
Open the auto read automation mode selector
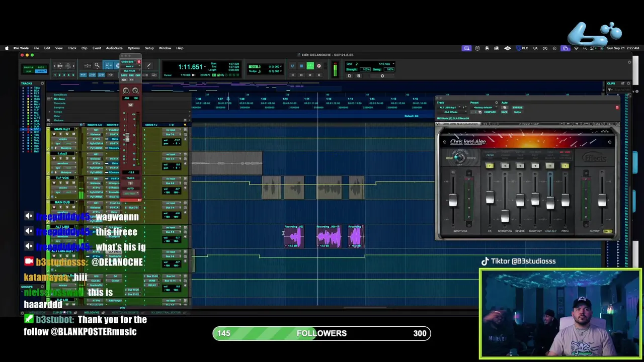pyautogui.click(x=130, y=194)
